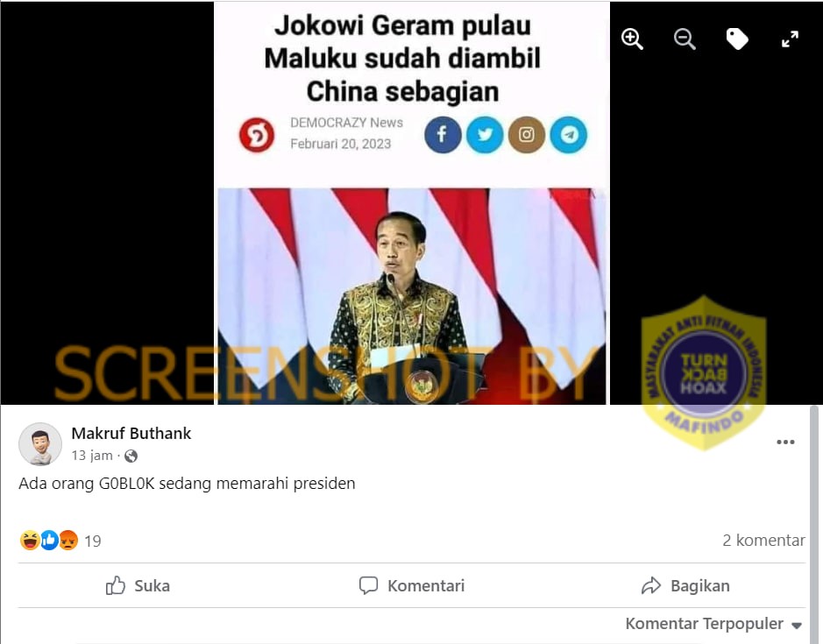Share the post with Bagikan
Viewport: 823px width, 644px height.
point(685,586)
